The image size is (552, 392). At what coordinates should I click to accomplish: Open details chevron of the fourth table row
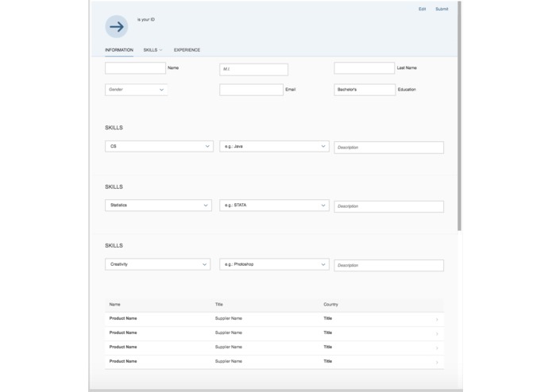pyautogui.click(x=437, y=363)
